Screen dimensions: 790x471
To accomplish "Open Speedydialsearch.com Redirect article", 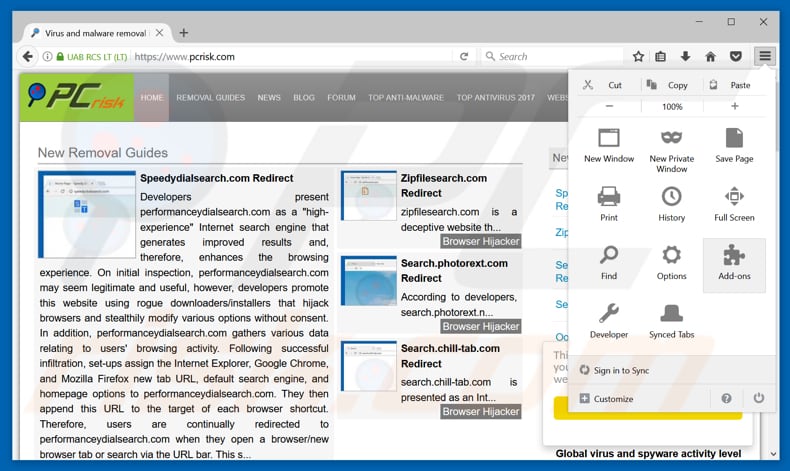I will coord(217,178).
